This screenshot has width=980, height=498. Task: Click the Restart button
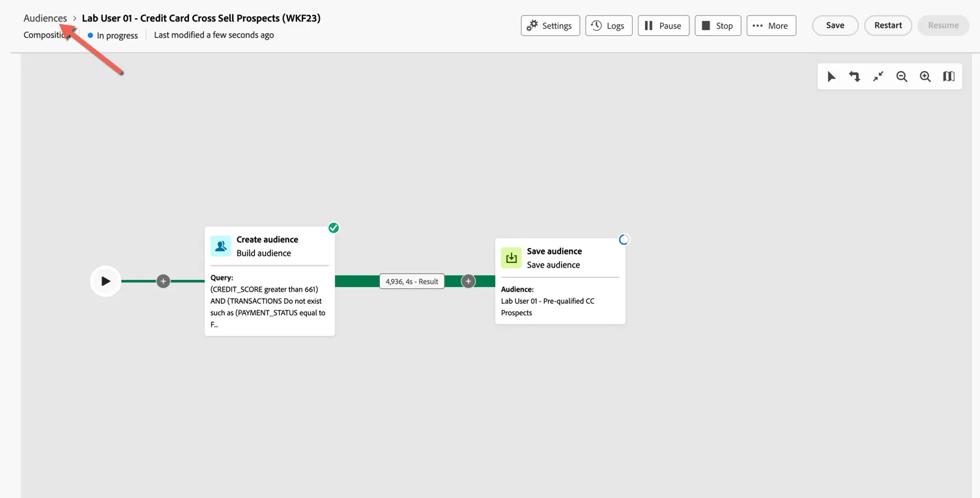pos(888,25)
